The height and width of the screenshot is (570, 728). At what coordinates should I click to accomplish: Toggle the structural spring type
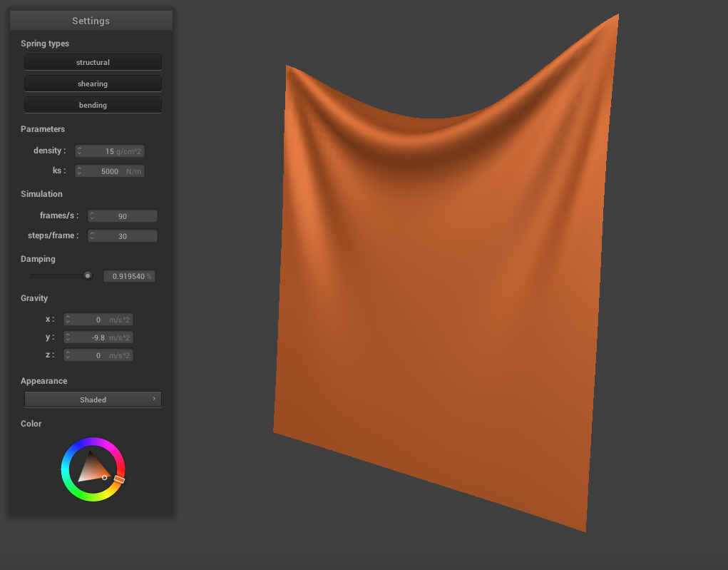tap(93, 63)
